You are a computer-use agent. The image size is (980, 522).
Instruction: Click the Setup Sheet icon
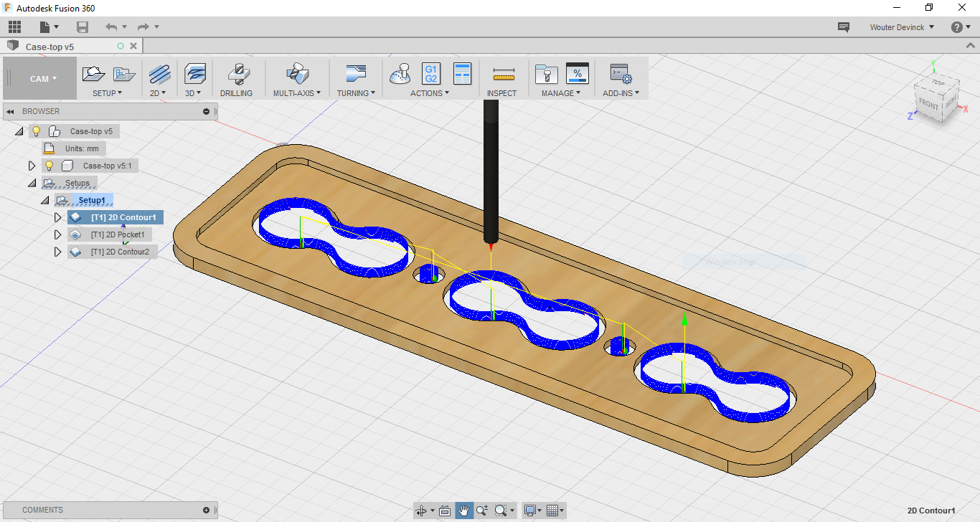(x=463, y=73)
